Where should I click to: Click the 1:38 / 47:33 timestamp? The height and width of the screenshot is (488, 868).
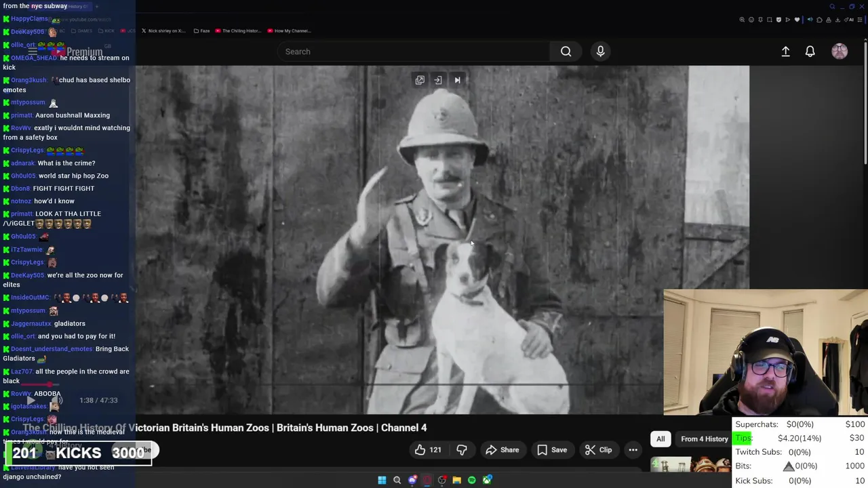(98, 401)
